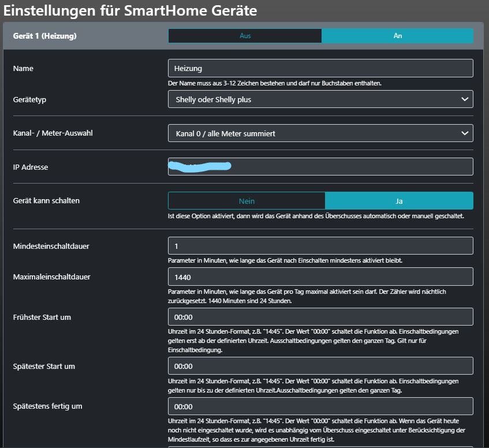Viewport: 489px width, 448px height.
Task: Click the 'Kanal- / Meter-Auswahl' label
Action: [x=53, y=133]
